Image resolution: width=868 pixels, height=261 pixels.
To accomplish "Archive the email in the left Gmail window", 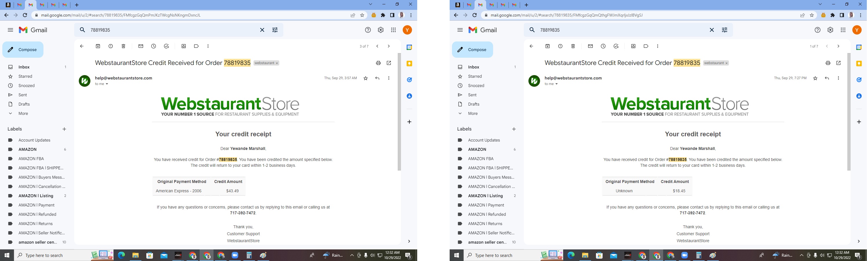I will [98, 46].
